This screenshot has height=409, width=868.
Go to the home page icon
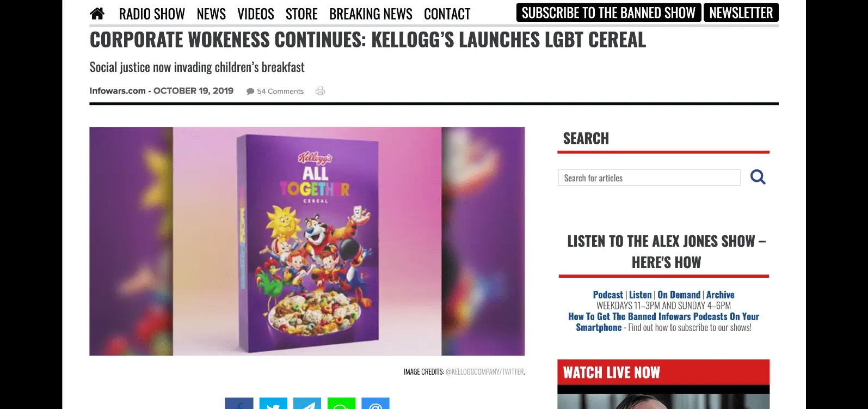point(97,14)
